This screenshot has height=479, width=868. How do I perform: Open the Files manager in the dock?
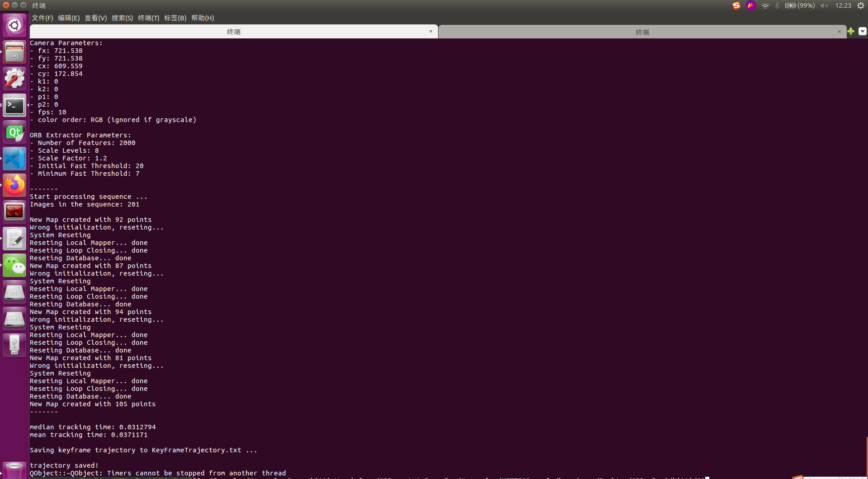coord(14,52)
